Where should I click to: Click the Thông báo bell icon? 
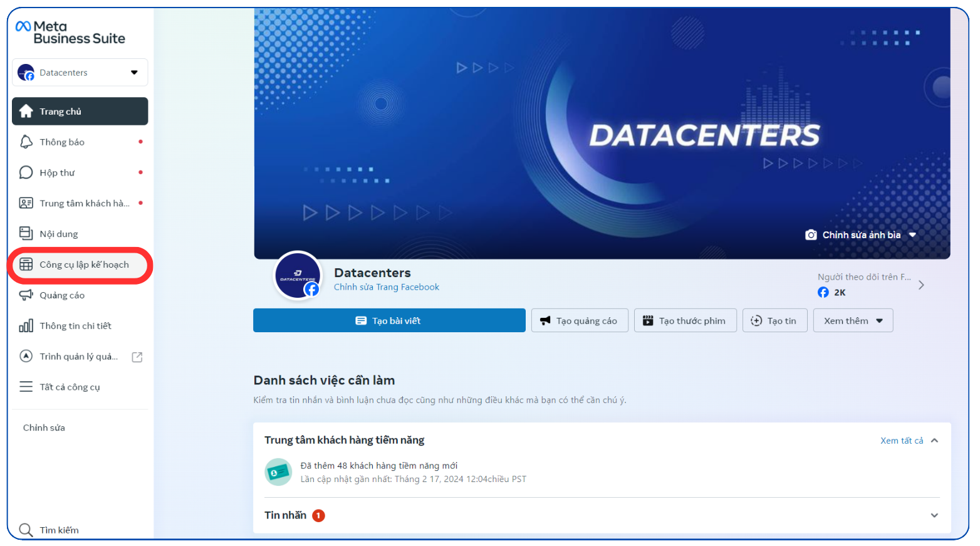tap(26, 142)
